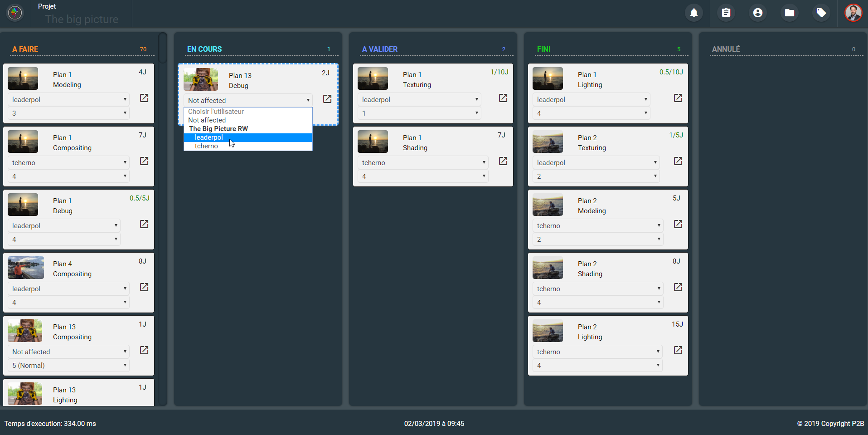The image size is (868, 435).
Task: Open the folder icon in top bar
Action: [789, 13]
